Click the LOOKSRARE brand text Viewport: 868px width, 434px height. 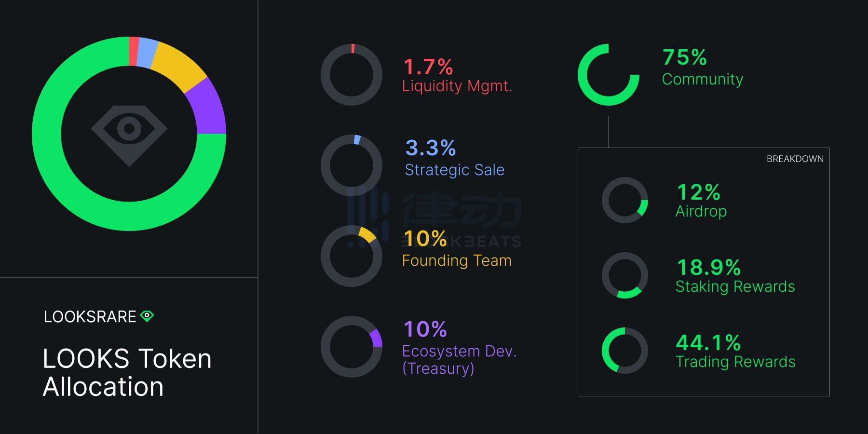[90, 317]
